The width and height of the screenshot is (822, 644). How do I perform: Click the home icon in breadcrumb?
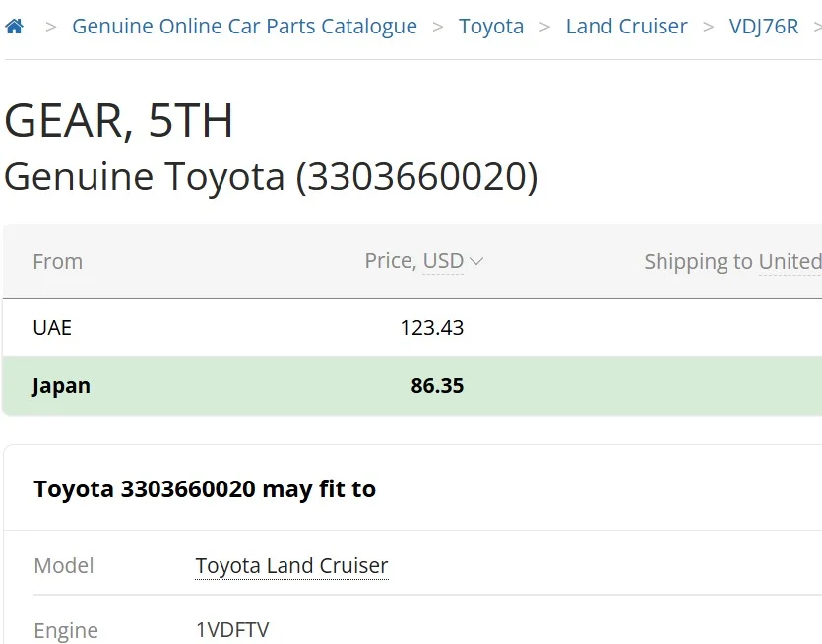14,27
